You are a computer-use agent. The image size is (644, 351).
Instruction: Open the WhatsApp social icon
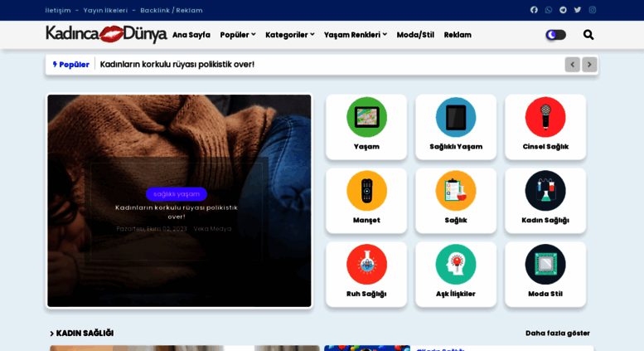pyautogui.click(x=549, y=10)
